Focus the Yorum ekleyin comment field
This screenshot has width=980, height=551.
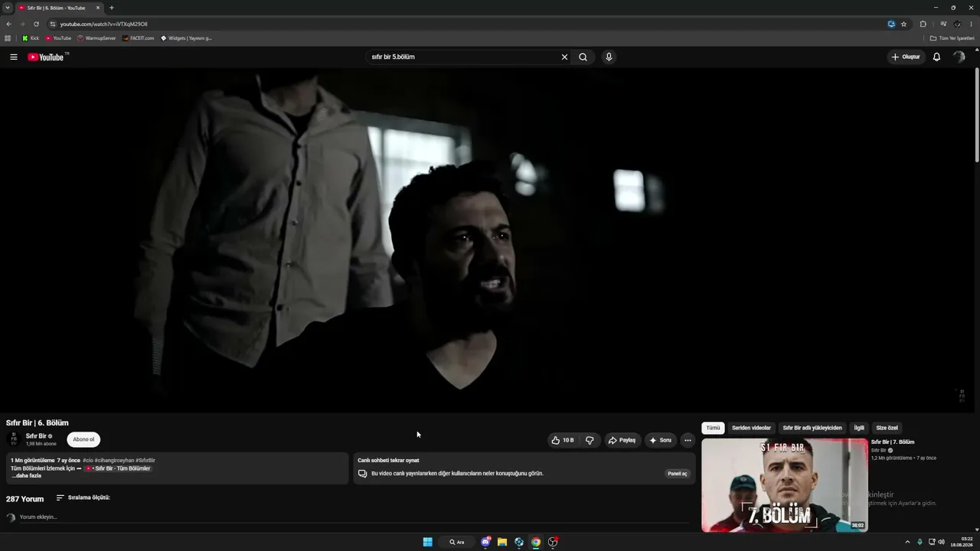coord(354,517)
